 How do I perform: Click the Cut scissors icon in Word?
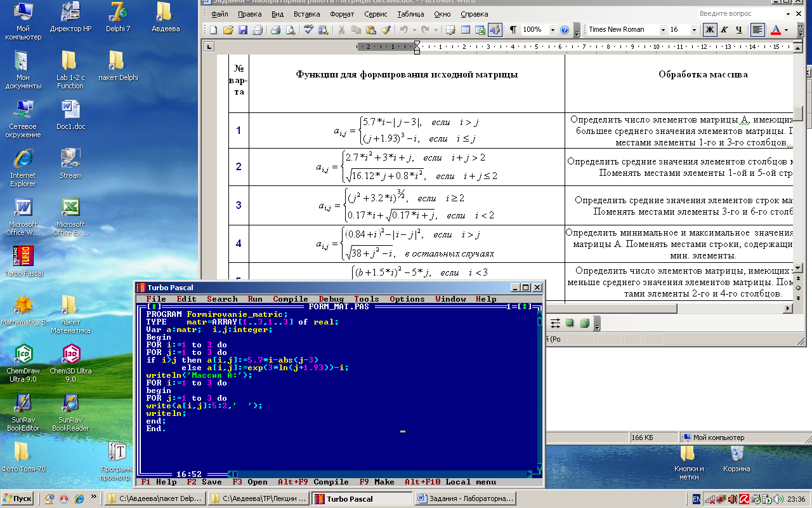(342, 30)
